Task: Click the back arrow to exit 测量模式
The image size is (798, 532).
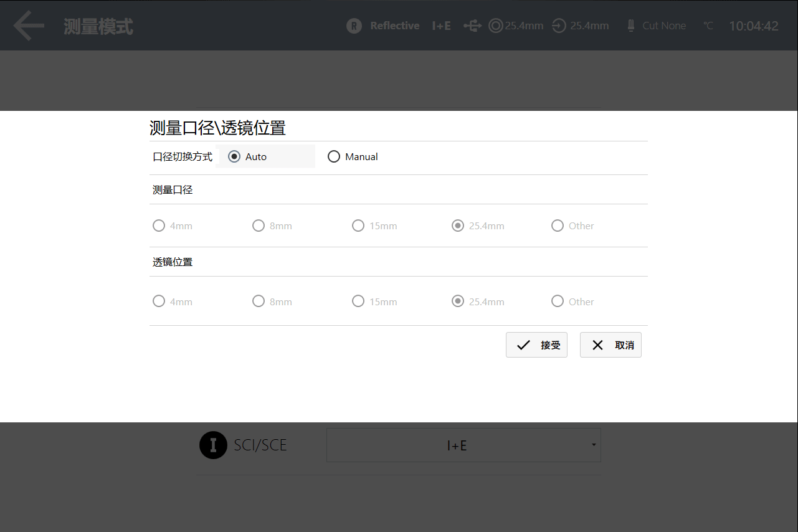Action: tap(28, 25)
